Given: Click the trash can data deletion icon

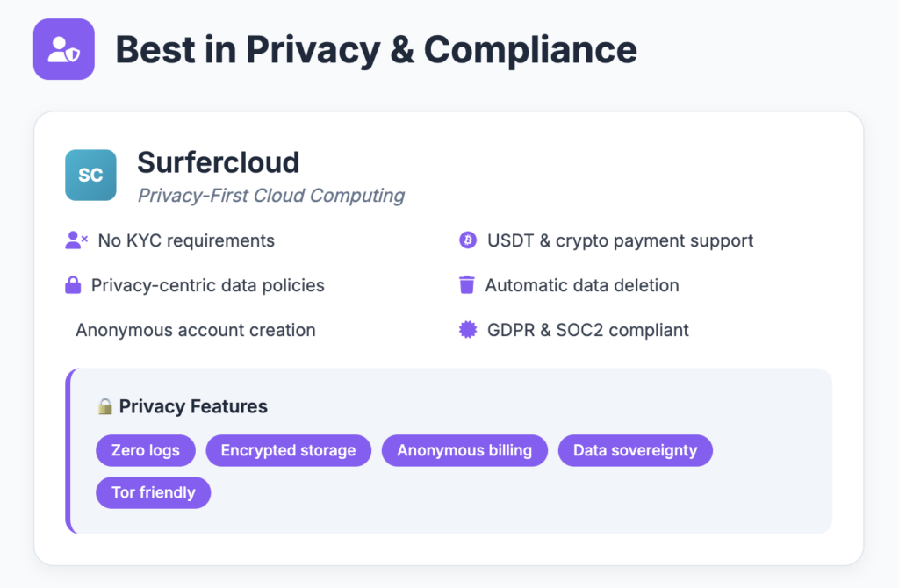Looking at the screenshot, I should coord(467,285).
